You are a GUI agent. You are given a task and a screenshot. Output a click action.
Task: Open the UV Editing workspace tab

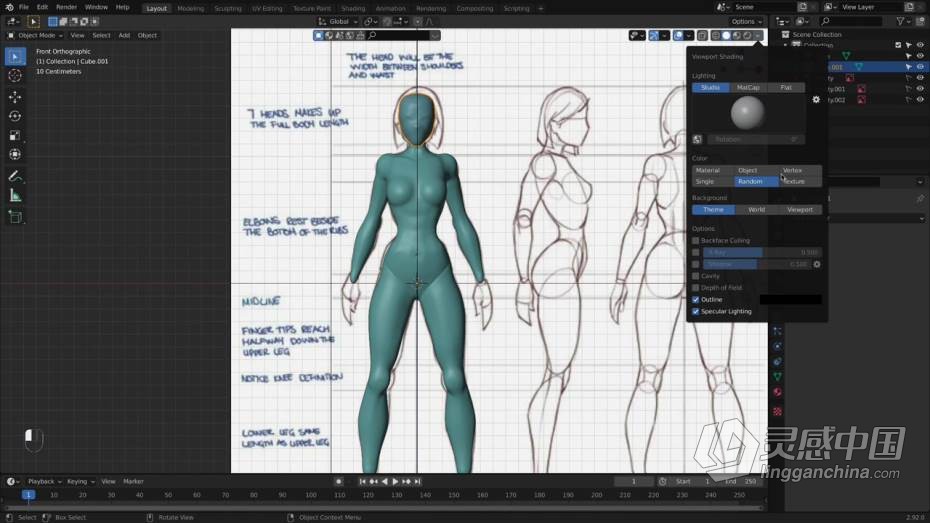(x=267, y=8)
